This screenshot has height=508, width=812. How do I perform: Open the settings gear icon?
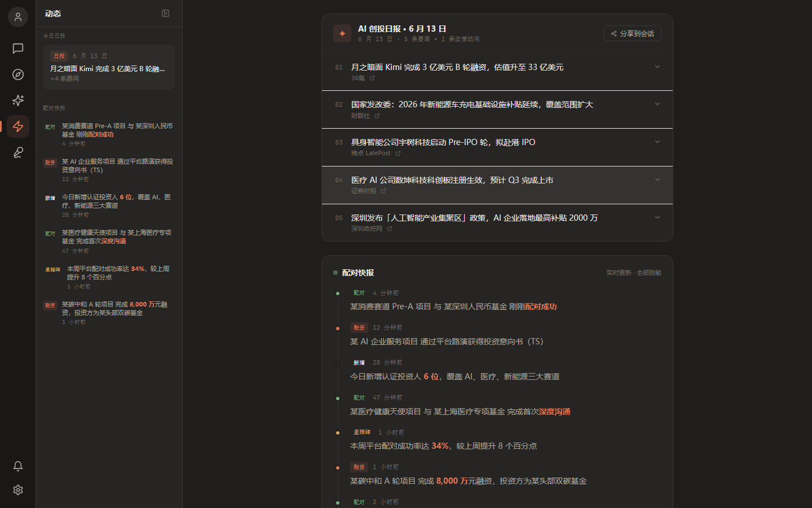tap(18, 490)
